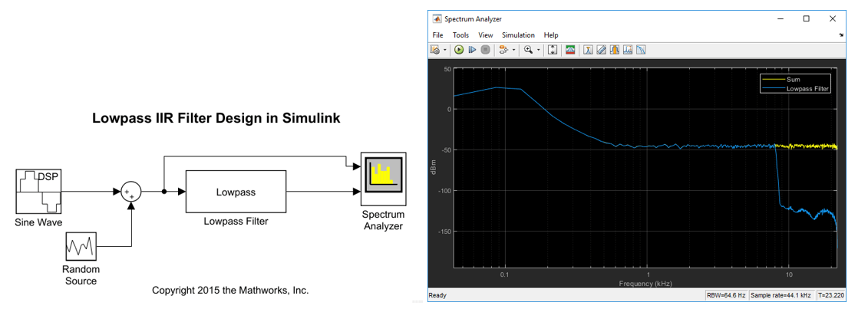Click the T=23.220 time status field
The height and width of the screenshot is (322, 868).
pos(830,295)
